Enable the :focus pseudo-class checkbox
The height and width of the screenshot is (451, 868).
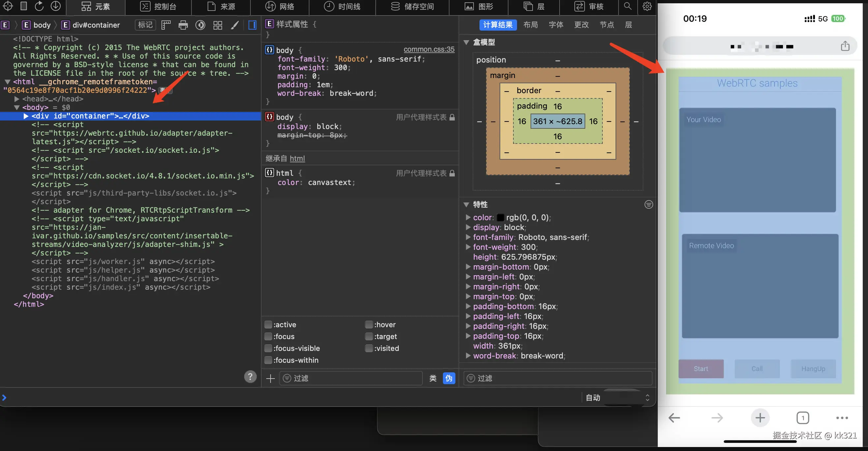pyautogui.click(x=268, y=336)
